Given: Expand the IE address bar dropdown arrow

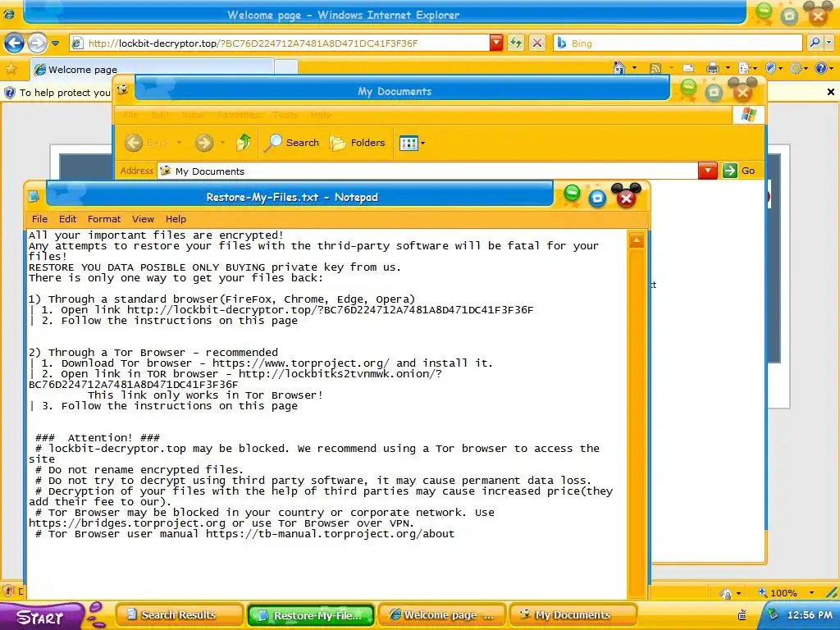Looking at the screenshot, I should pos(496,43).
